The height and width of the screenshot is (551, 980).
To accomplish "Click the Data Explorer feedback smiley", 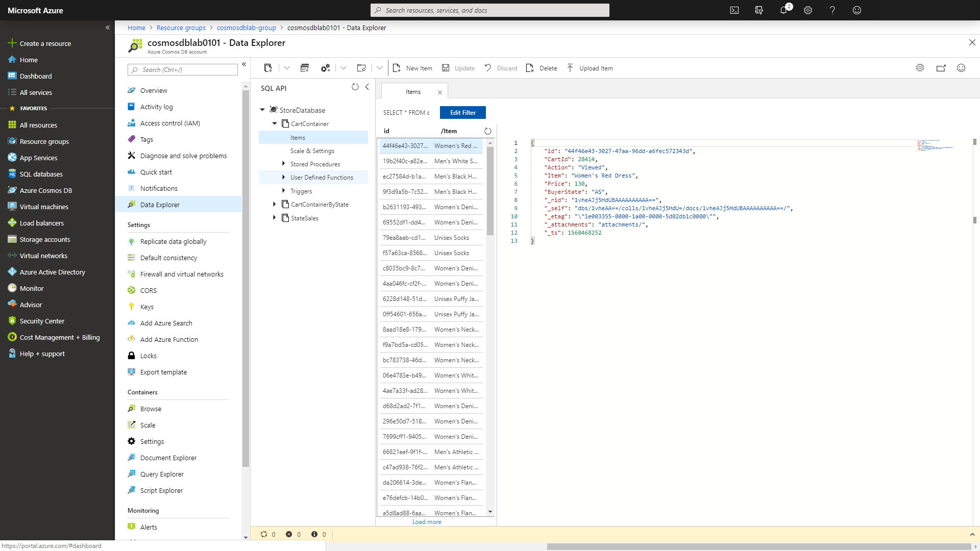I will pyautogui.click(x=961, y=68).
